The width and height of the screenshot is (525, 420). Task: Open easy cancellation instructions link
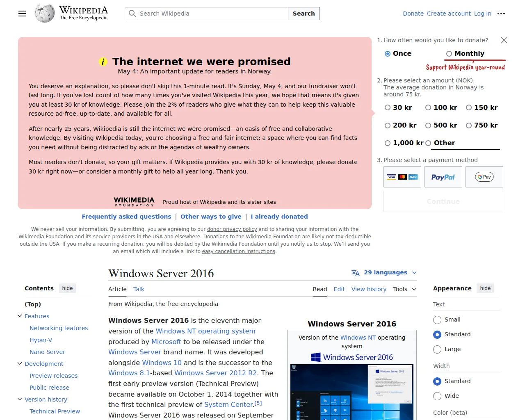239,251
